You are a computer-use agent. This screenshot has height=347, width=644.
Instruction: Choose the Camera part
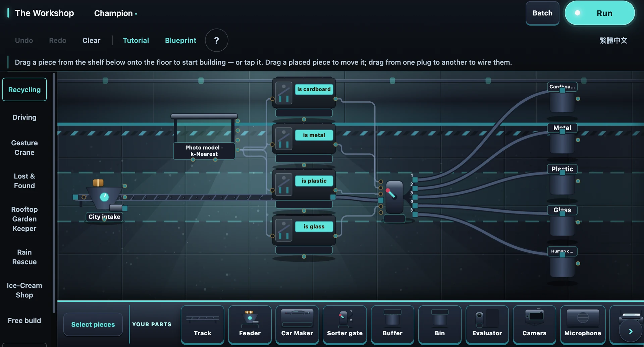pyautogui.click(x=534, y=325)
